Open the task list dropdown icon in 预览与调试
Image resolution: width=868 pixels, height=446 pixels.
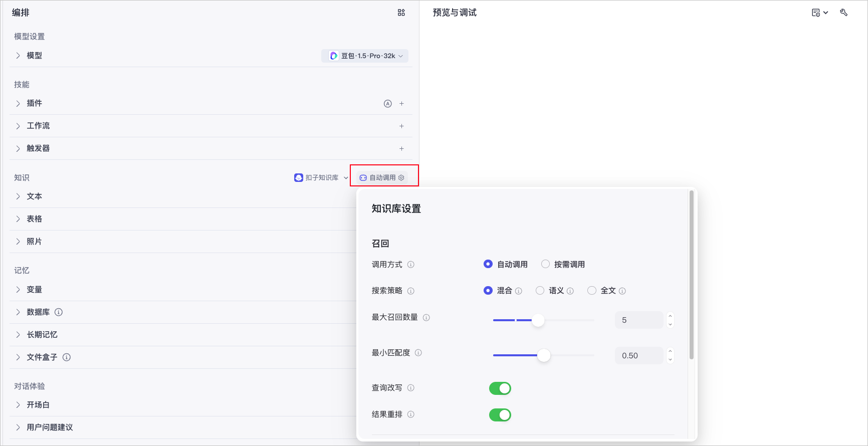pyautogui.click(x=820, y=13)
